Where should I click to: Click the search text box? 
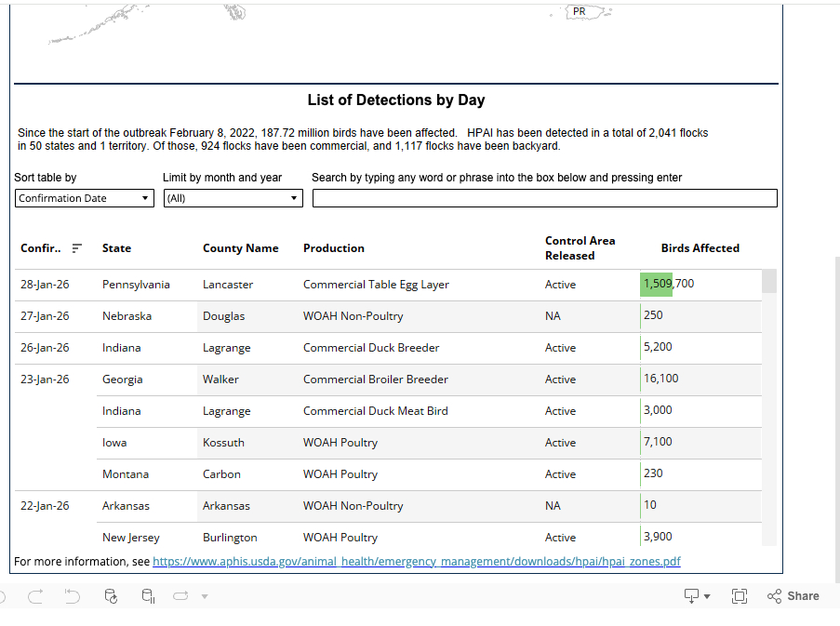[x=544, y=198]
